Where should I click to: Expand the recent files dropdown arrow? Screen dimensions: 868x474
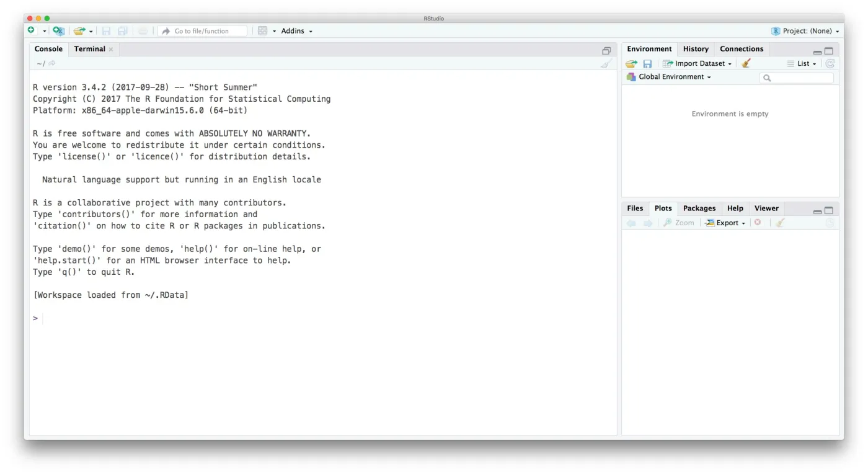(91, 31)
